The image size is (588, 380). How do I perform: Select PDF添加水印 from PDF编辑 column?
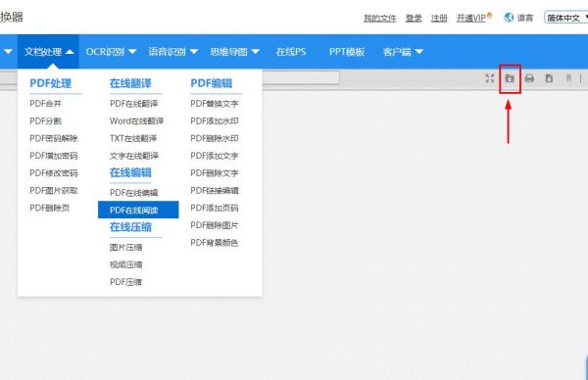[x=215, y=121]
